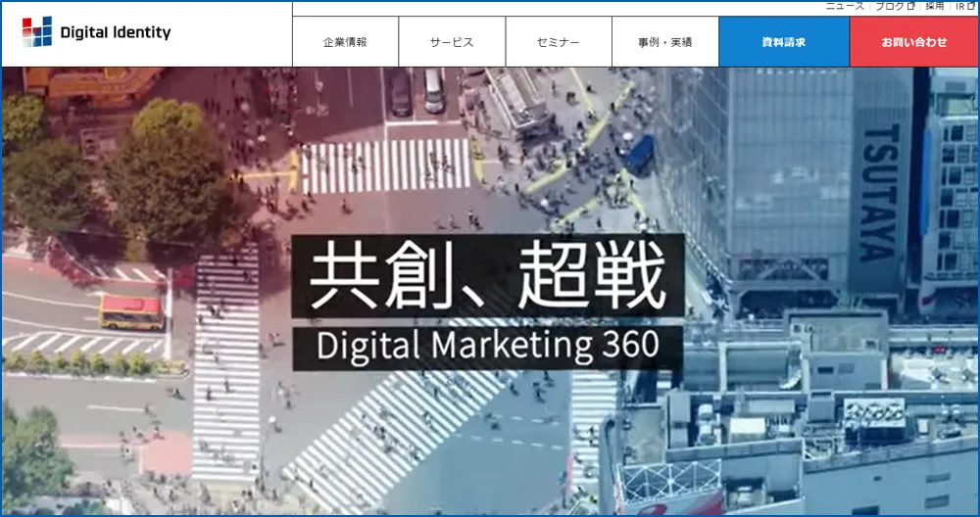The image size is (980, 517).
Task: Open the サービス menu
Action: click(452, 42)
